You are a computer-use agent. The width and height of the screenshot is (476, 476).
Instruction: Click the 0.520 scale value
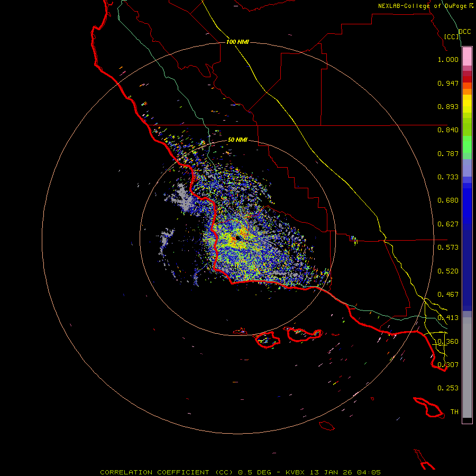coord(448,271)
